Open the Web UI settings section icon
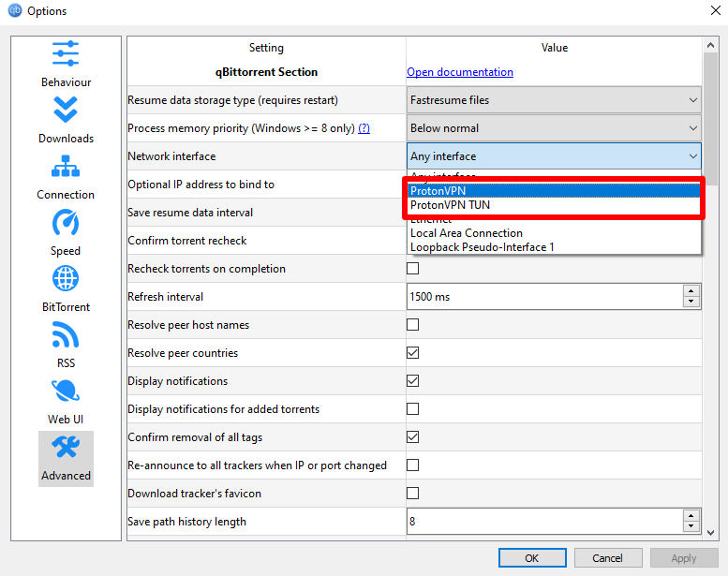The height and width of the screenshot is (576, 728). click(66, 391)
